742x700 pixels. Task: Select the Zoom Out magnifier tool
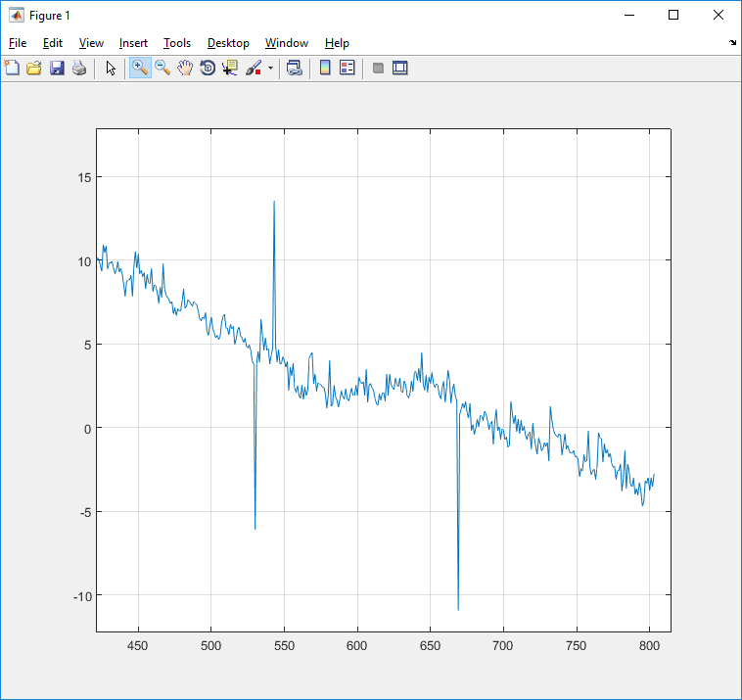tap(162, 68)
